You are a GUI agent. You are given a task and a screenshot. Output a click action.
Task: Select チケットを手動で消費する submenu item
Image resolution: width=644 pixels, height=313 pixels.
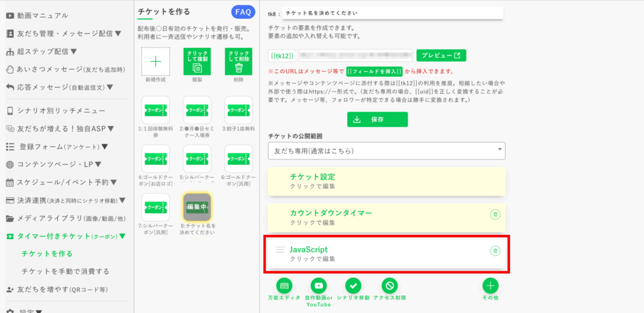click(x=65, y=271)
